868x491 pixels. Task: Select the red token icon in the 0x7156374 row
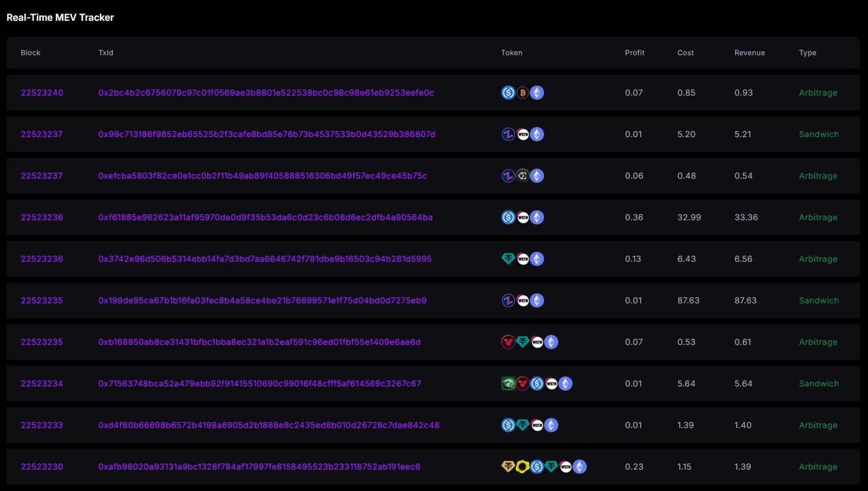pyautogui.click(x=523, y=384)
